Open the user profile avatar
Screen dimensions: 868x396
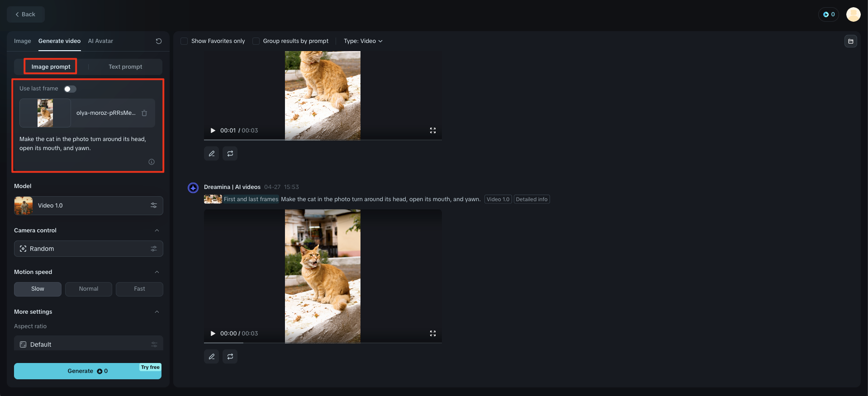point(854,14)
